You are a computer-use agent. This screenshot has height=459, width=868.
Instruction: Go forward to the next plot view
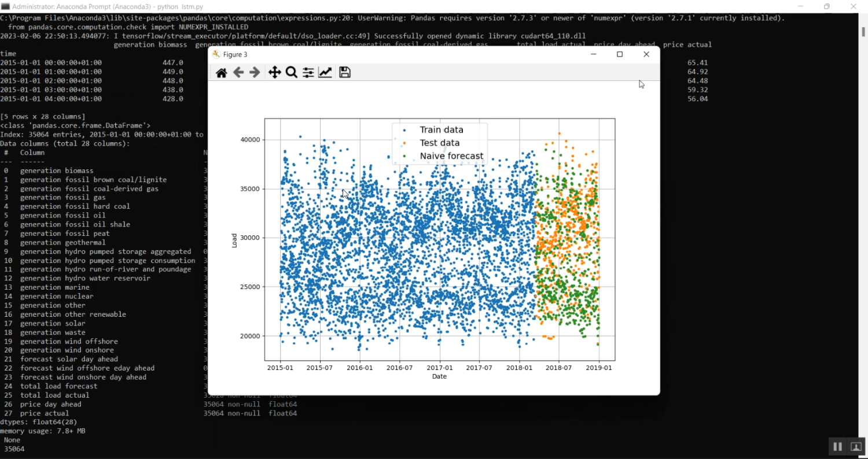(254, 72)
